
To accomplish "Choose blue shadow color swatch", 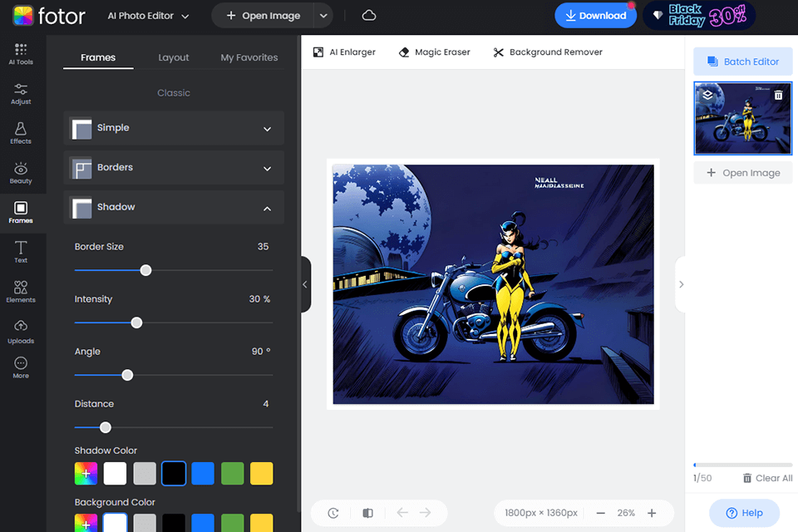I will (x=203, y=474).
